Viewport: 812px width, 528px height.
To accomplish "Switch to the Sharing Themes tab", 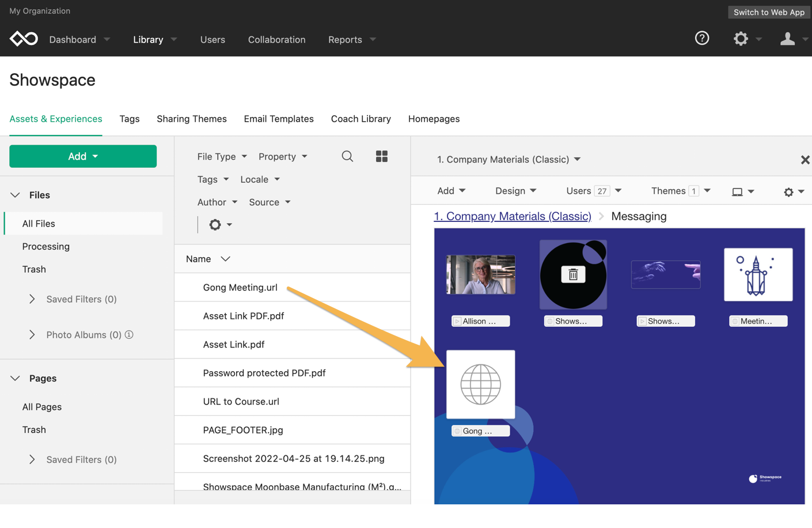I will click(192, 119).
